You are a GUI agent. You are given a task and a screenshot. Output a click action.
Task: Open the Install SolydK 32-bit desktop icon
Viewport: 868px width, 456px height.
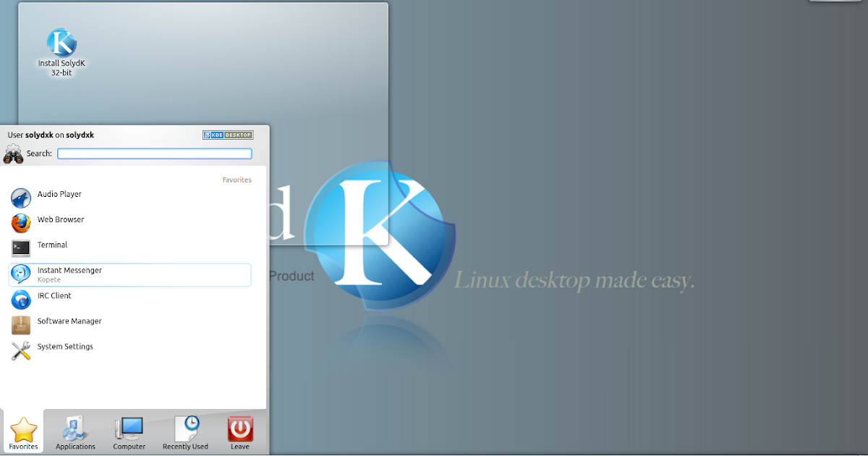click(61, 52)
